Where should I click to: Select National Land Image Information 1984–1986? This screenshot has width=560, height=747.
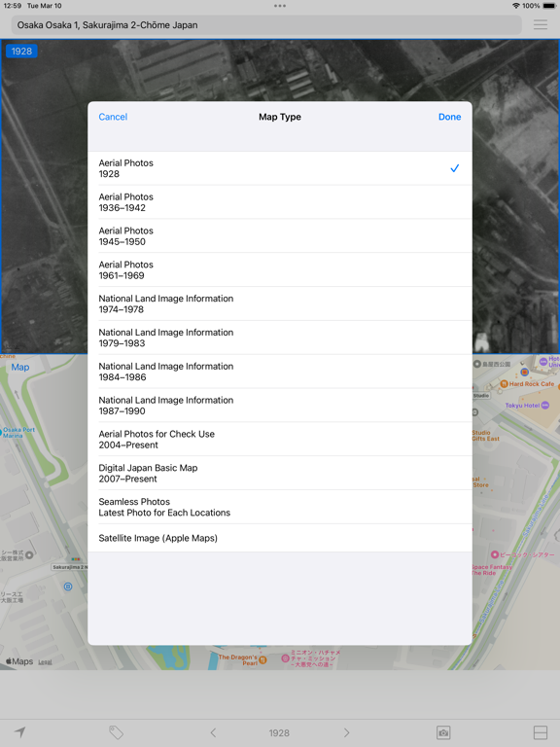280,372
